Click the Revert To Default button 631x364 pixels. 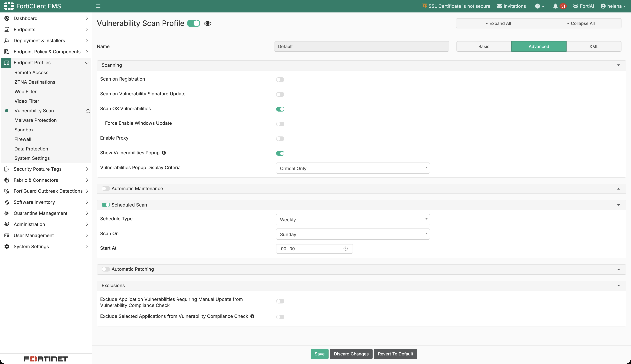(396, 354)
